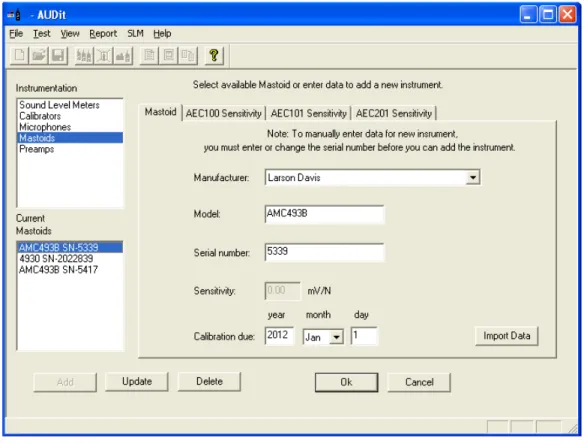Maximize the AUDit window
Screen dimensions: 584x444
point(548,15)
